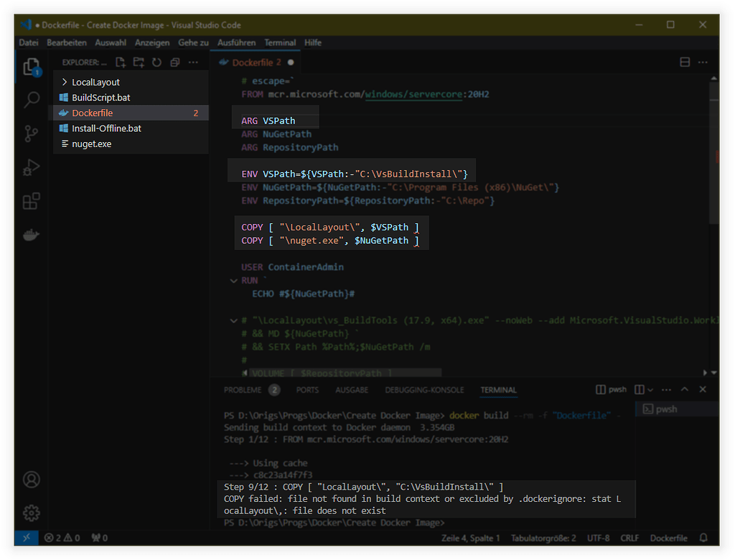Click the New File icon in Explorer
The image size is (735, 560).
click(121, 63)
